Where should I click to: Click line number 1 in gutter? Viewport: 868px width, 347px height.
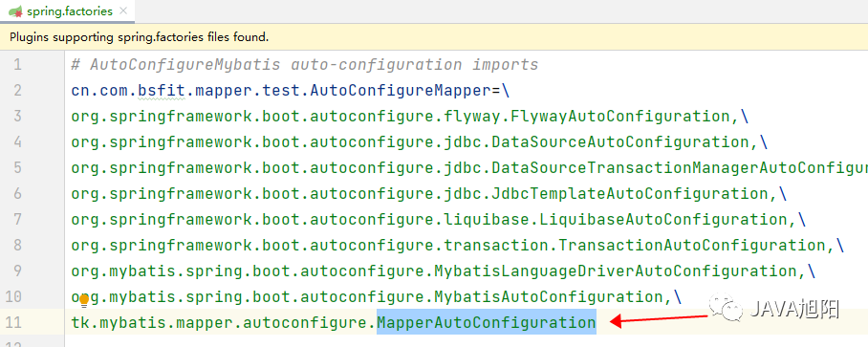pos(16,65)
